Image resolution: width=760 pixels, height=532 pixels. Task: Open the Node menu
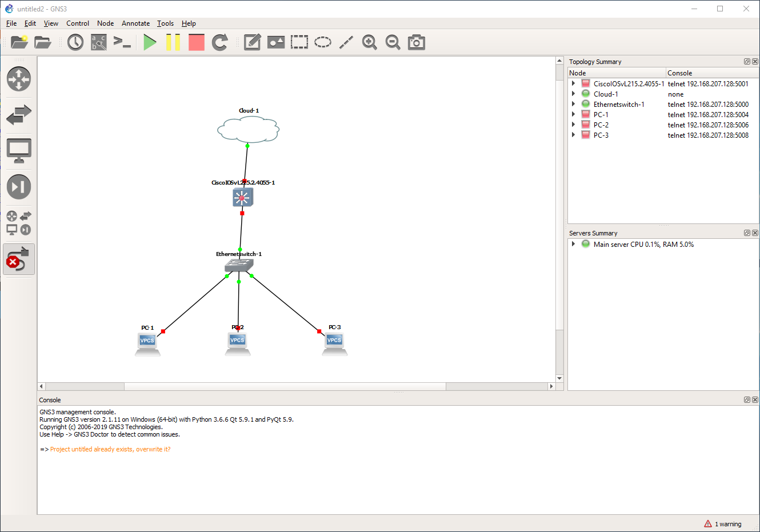pyautogui.click(x=105, y=23)
